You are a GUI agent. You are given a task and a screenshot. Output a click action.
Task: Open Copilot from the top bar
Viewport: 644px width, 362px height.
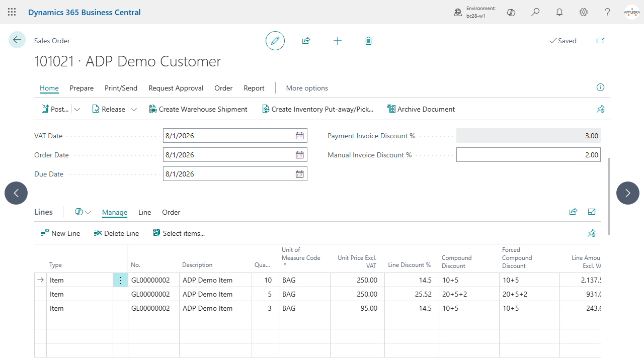pos(511,12)
